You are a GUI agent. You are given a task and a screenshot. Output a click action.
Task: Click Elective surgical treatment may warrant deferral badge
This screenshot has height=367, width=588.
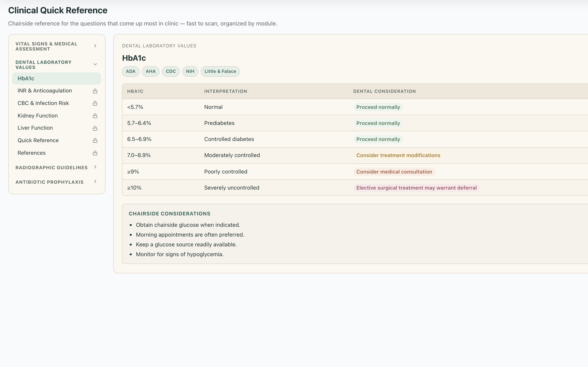coord(416,188)
